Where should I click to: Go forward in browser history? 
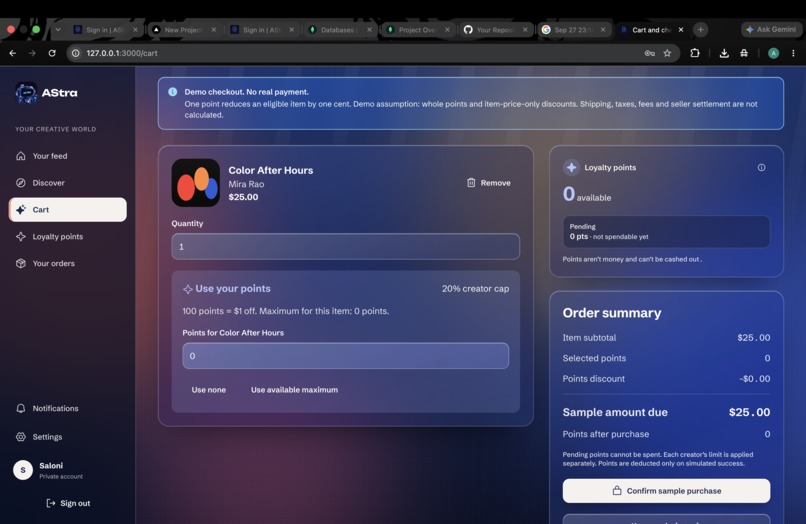(x=32, y=53)
